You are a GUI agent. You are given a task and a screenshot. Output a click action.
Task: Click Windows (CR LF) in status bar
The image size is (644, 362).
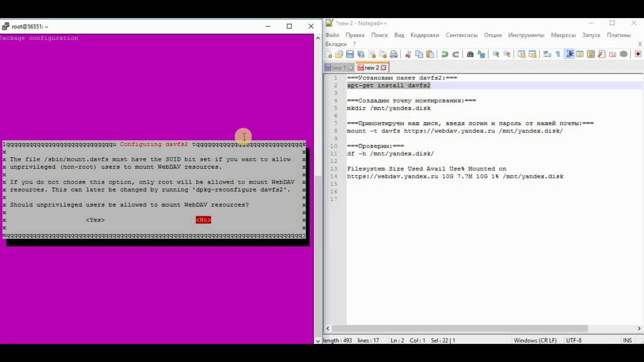(535, 340)
